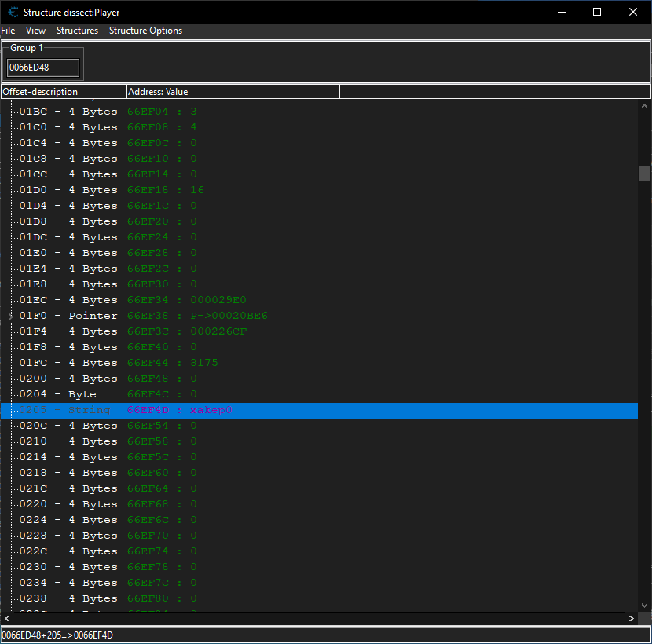652x644 pixels.
Task: Click the vertical scrollbar thumb
Action: 644,173
